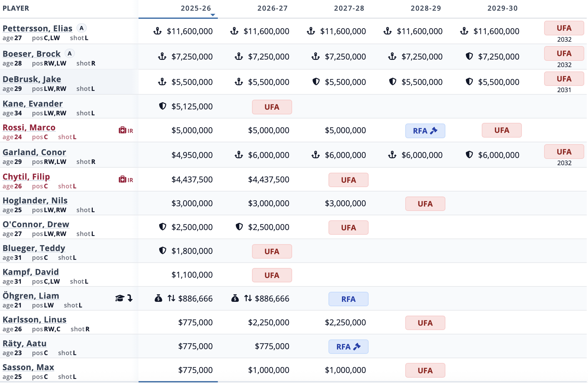Open Pettersson, Elias player page

pyautogui.click(x=37, y=29)
